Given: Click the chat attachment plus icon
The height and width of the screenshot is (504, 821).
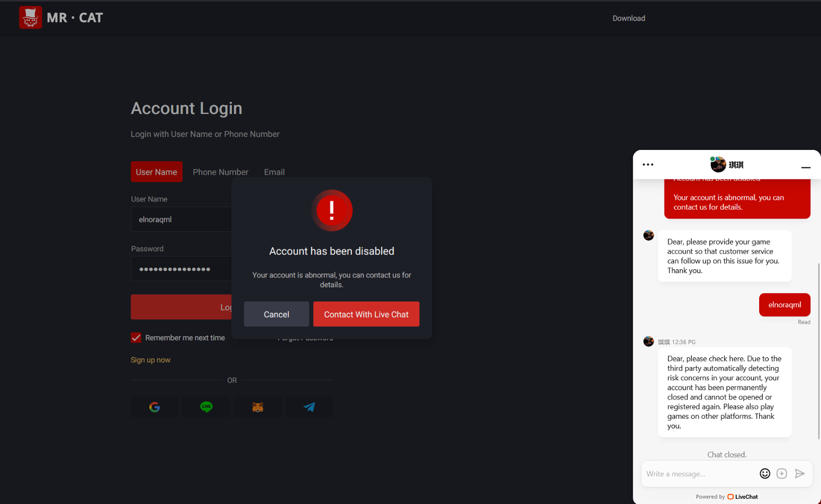Looking at the screenshot, I should [782, 474].
